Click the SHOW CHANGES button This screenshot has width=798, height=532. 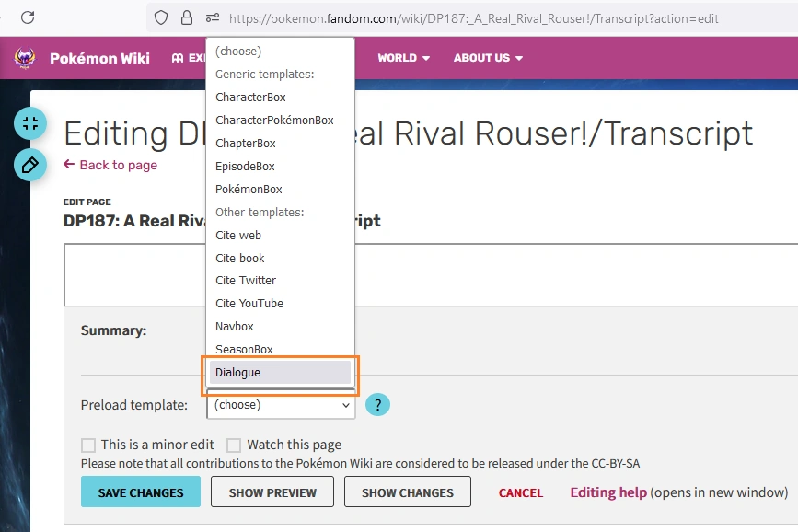tap(407, 492)
